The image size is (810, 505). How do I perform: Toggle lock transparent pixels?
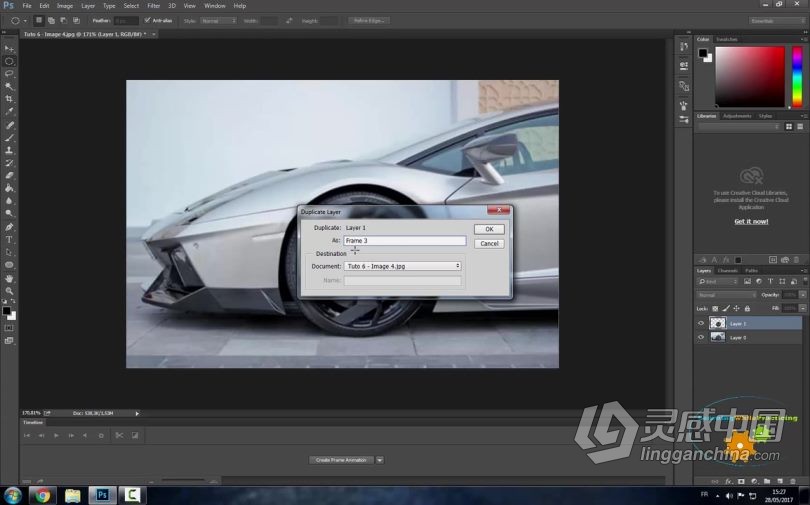715,309
